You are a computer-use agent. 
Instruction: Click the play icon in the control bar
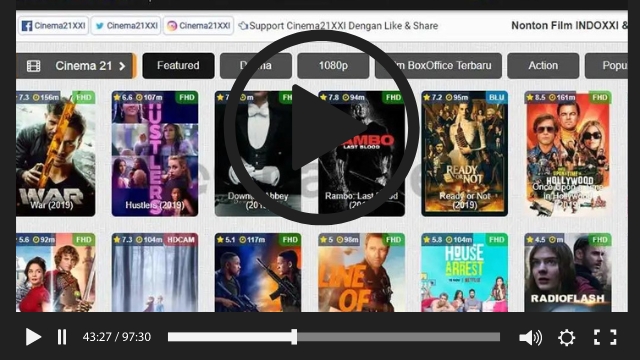[x=33, y=337]
